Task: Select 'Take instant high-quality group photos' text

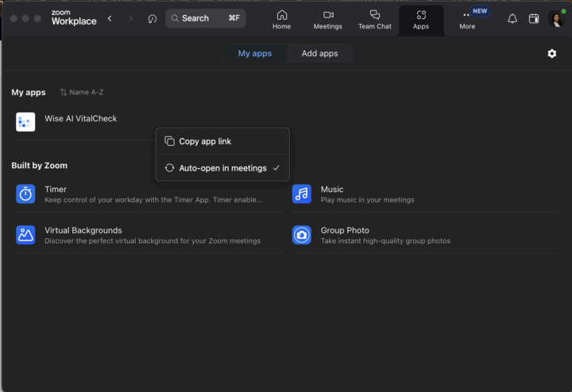Action: pos(385,240)
